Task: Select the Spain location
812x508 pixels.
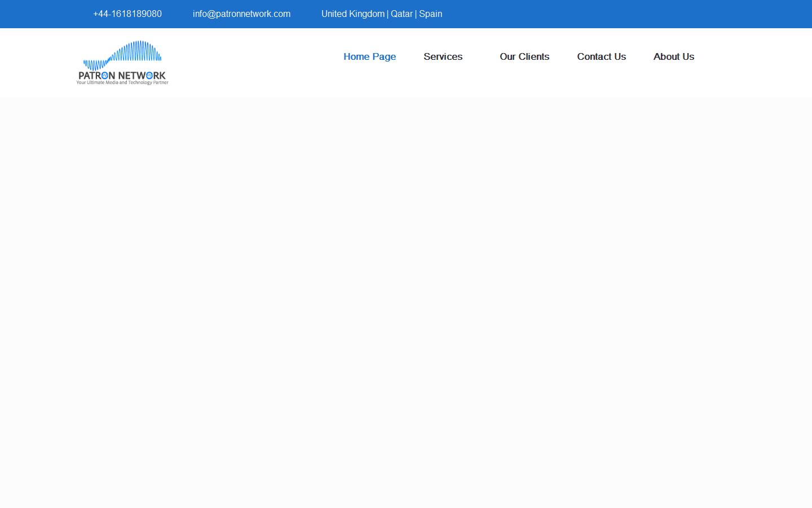Action: coord(430,14)
